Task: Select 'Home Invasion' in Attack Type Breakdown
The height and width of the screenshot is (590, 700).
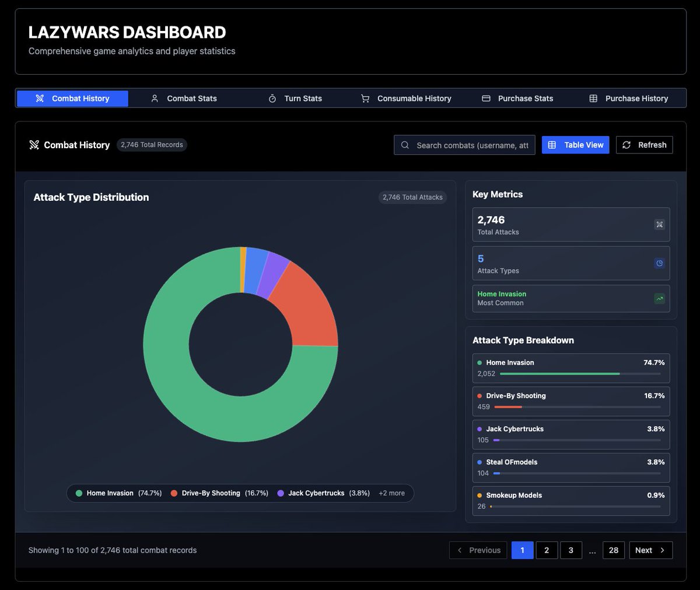Action: [x=510, y=362]
